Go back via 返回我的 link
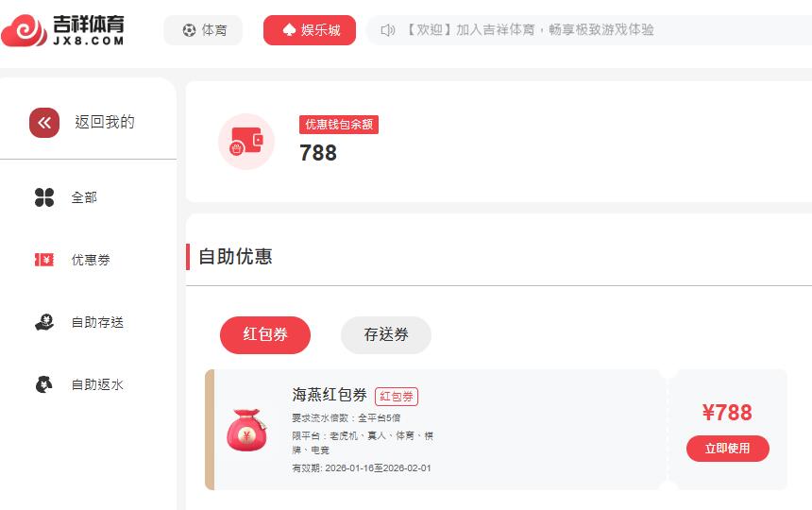The height and width of the screenshot is (510, 812). (x=105, y=122)
